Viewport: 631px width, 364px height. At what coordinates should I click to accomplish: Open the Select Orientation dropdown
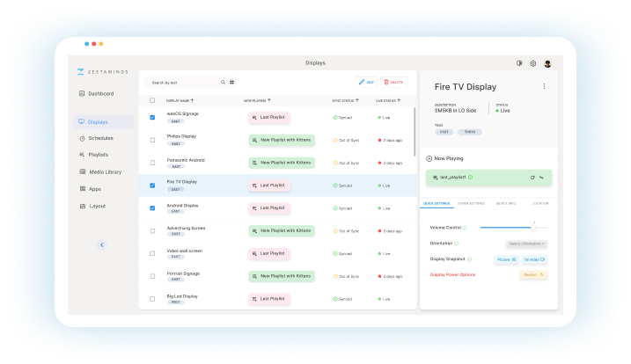tap(527, 244)
